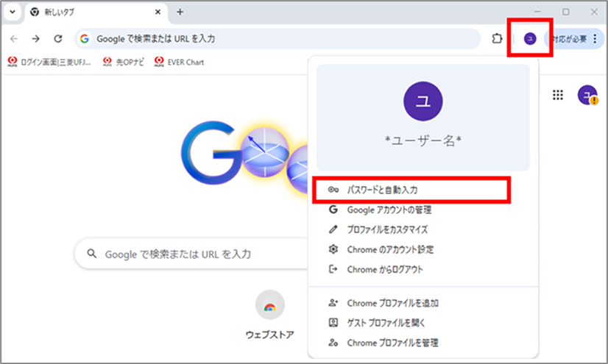Open a new tab with plus button
This screenshot has height=364, width=608.
(180, 13)
